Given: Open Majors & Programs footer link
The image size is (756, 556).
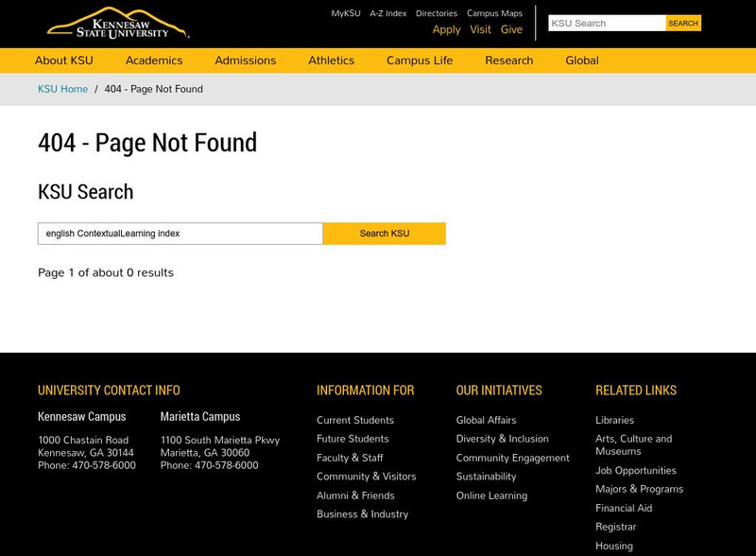Looking at the screenshot, I should click(640, 490).
